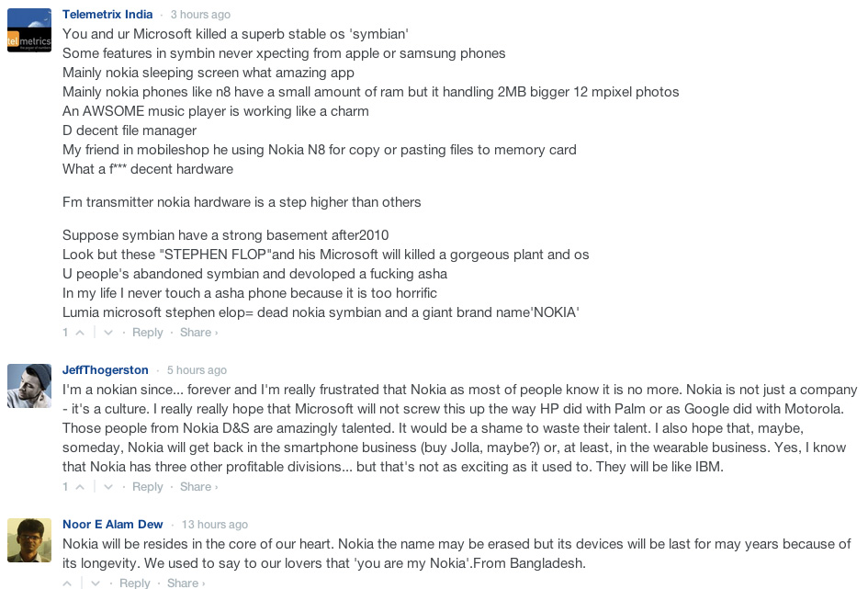Expand Share options under Telemetrix India's comment

coord(198,333)
